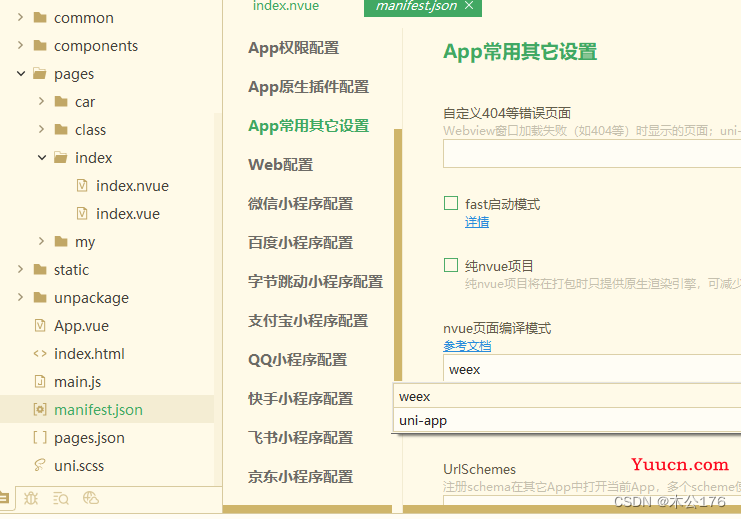This screenshot has width=741, height=519.
Task: Open 京东小程序配置 section
Action: (x=301, y=476)
